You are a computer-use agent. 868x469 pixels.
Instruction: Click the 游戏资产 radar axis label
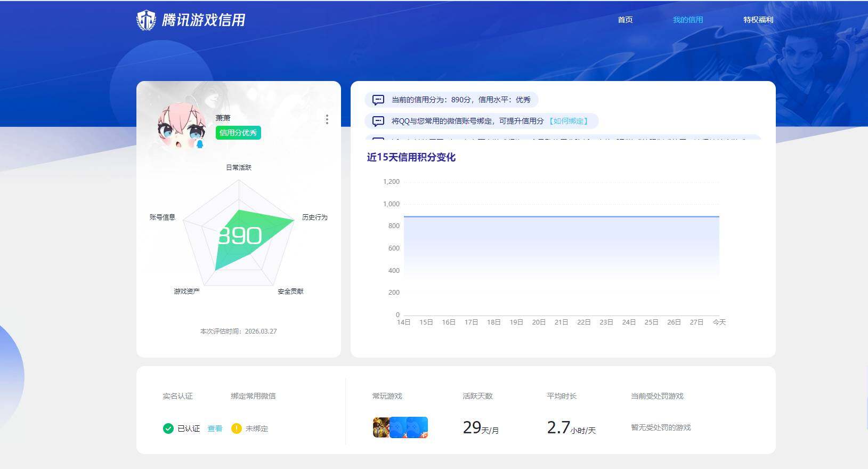coord(186,292)
